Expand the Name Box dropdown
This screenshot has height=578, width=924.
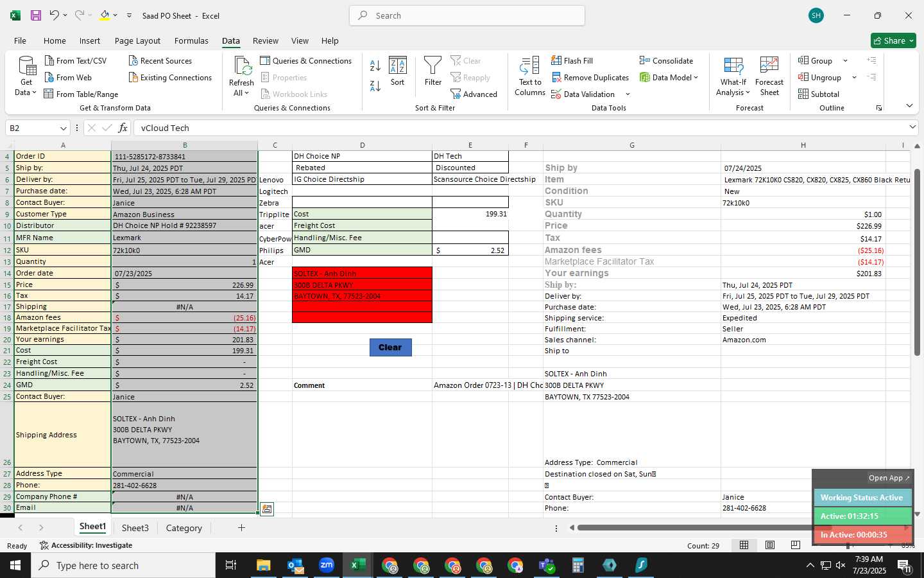click(63, 128)
